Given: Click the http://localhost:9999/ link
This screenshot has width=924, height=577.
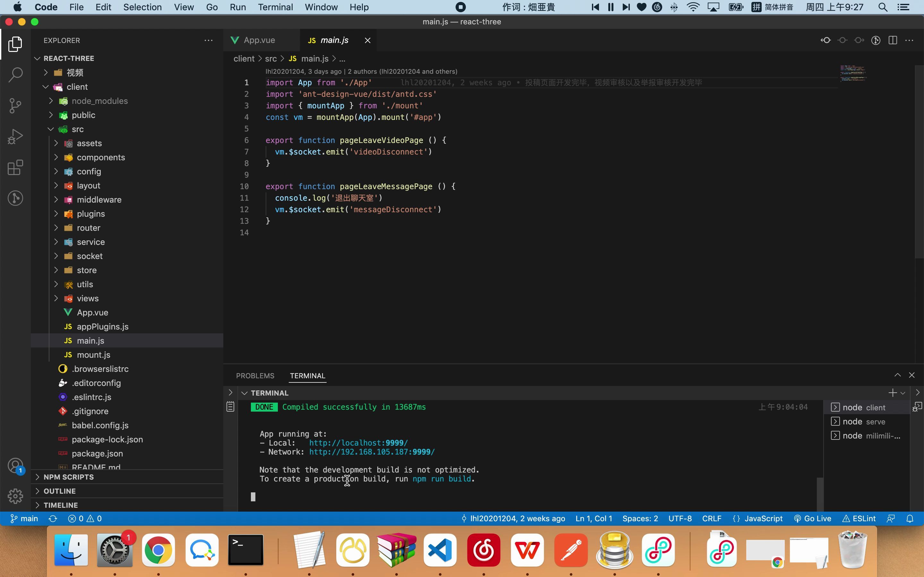Looking at the screenshot, I should (x=358, y=442).
